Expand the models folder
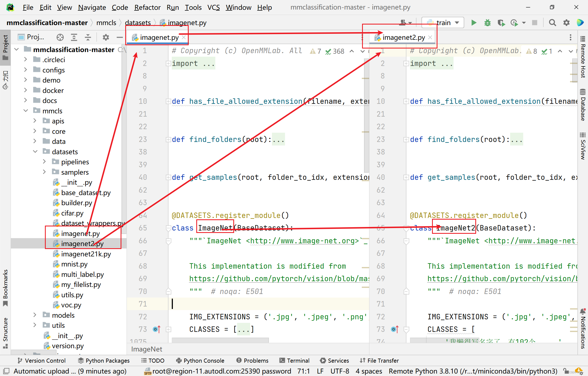588x376 pixels. [35, 315]
